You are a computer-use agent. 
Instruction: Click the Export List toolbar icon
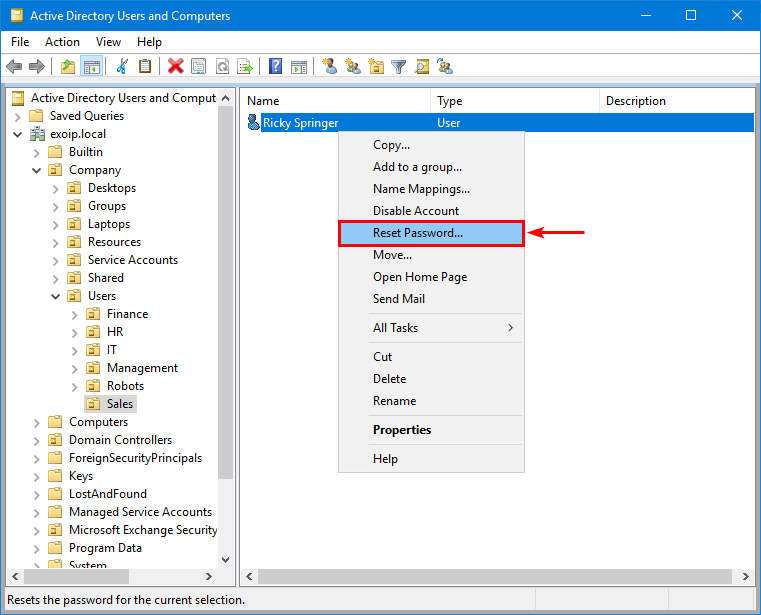coord(245,66)
